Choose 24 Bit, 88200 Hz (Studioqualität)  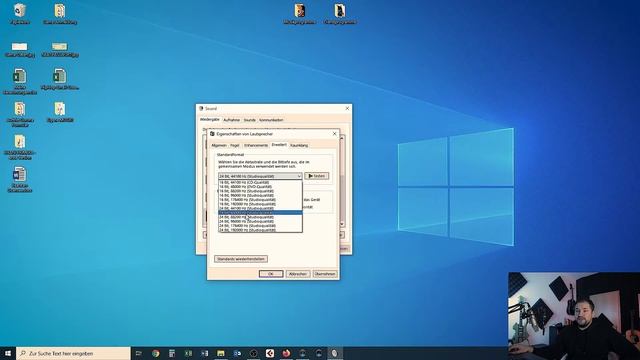tap(260, 217)
